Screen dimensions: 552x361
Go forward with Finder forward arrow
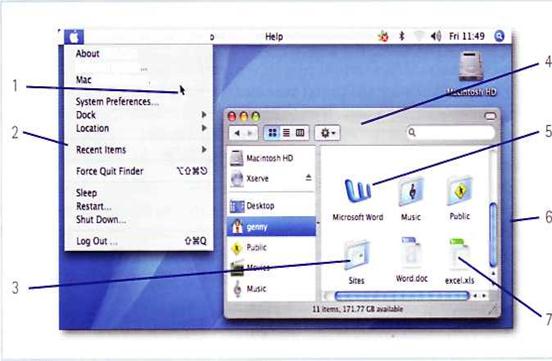(x=250, y=133)
